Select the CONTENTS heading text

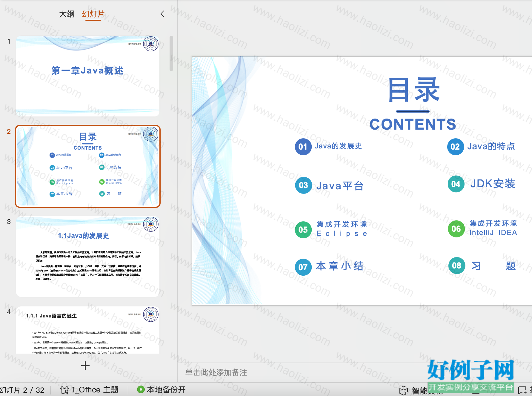(413, 124)
